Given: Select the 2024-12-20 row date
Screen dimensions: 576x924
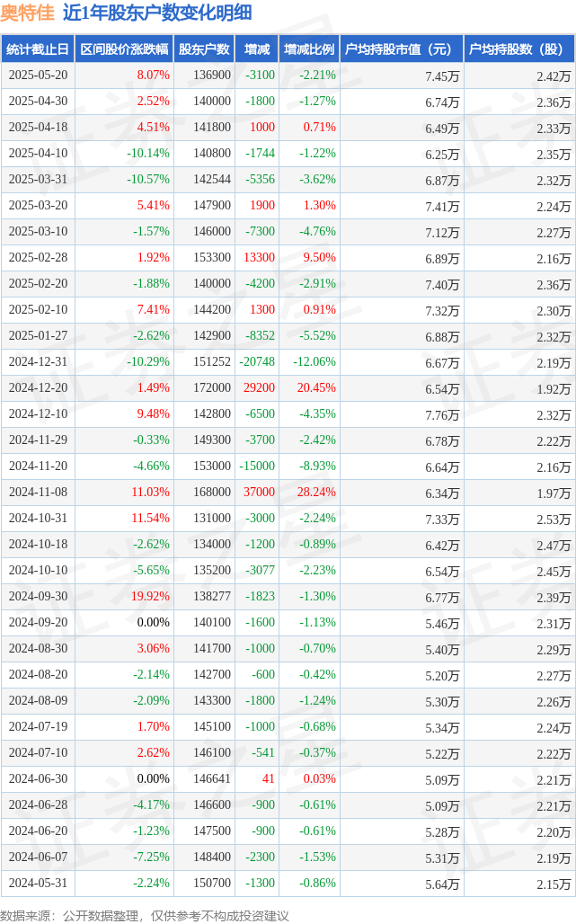Looking at the screenshot, I should (x=39, y=387).
